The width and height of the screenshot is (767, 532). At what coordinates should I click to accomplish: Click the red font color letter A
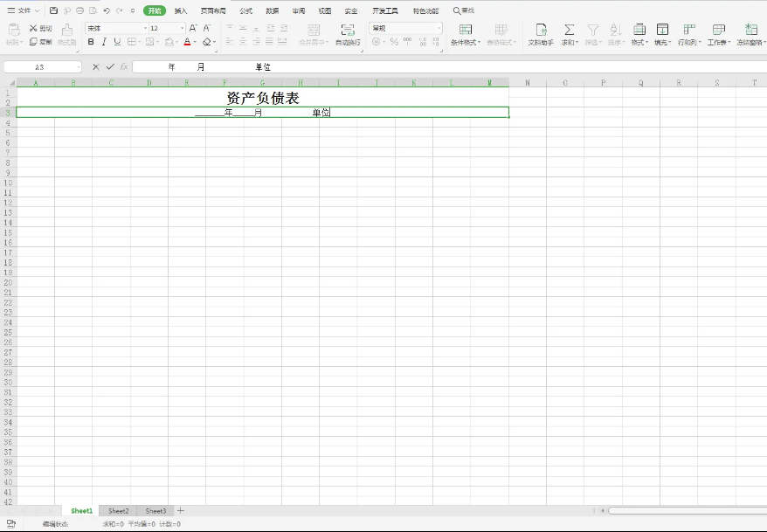pos(187,41)
